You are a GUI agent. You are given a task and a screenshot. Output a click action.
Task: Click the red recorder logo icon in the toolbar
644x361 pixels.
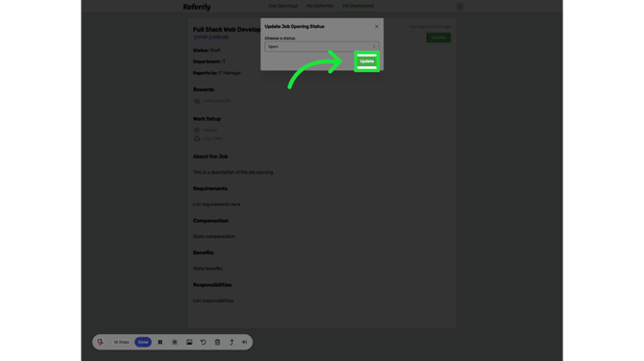(x=101, y=342)
